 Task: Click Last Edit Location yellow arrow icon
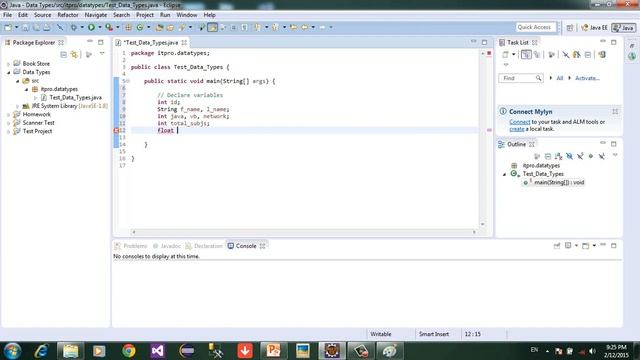(x=293, y=27)
